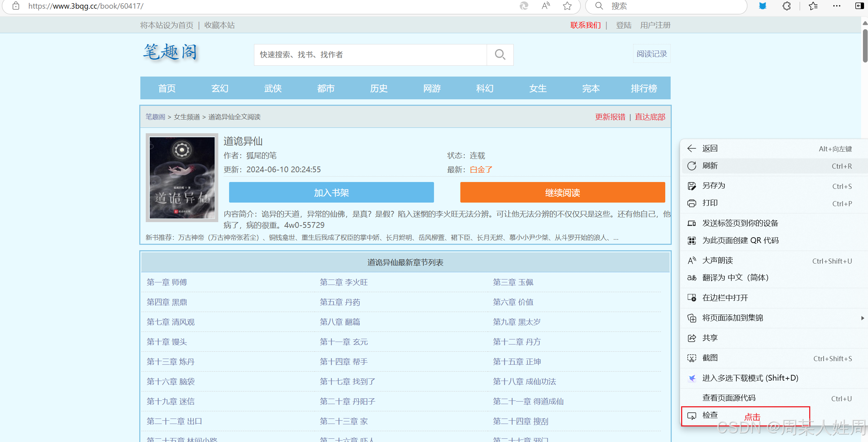Choose 另存为 in the context menu
The width and height of the screenshot is (868, 442).
774,186
